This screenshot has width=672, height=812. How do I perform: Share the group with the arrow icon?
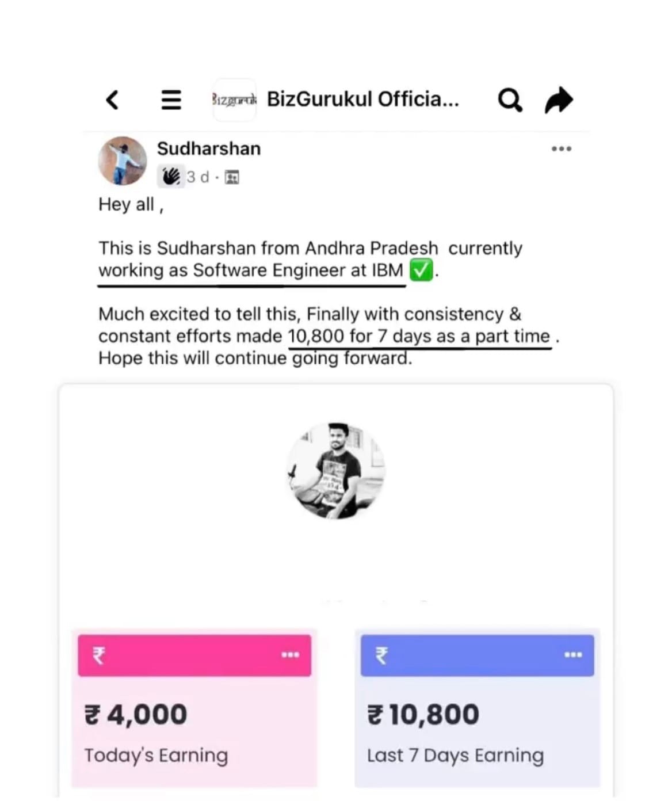(x=559, y=100)
